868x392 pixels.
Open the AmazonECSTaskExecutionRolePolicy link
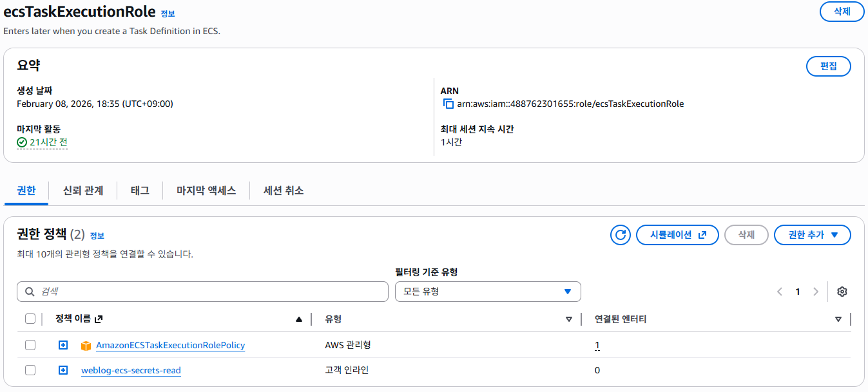[x=170, y=345]
